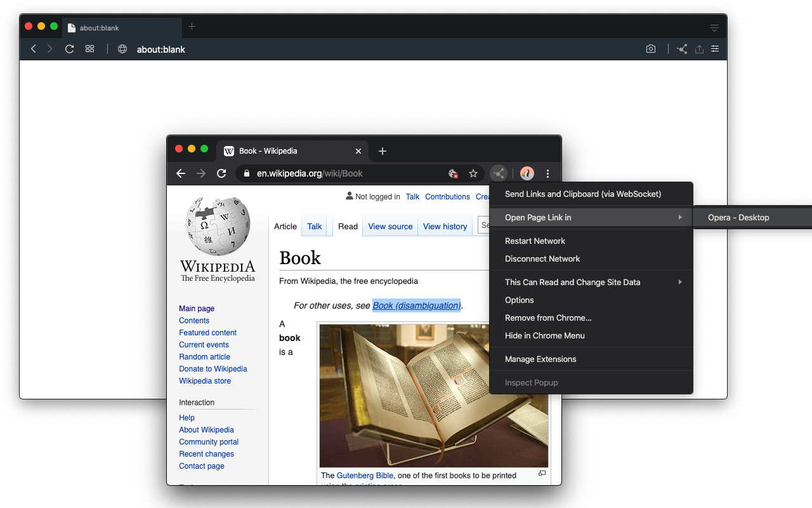Viewport: 812px width, 508px height.
Task: Open the penguin profile avatar in Chrome
Action: pyautogui.click(x=527, y=173)
